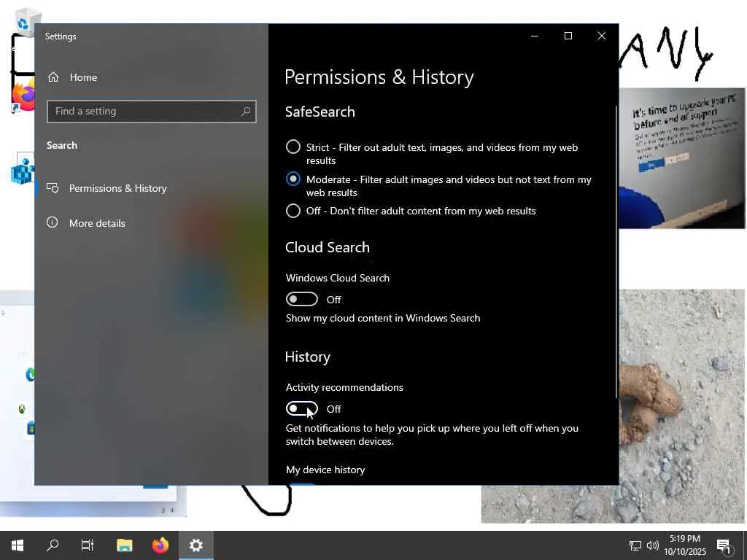Click the 'History' section heading
The image size is (747, 560).
[x=308, y=357]
